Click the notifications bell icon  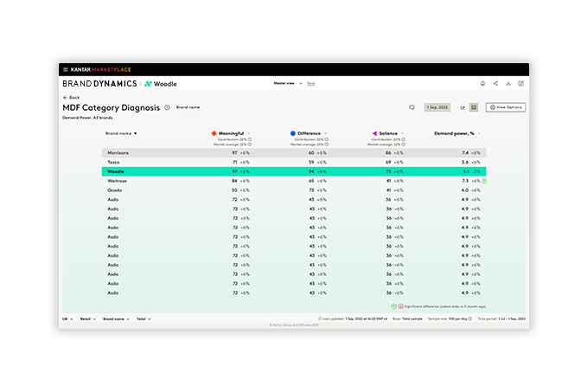pyautogui.click(x=483, y=84)
